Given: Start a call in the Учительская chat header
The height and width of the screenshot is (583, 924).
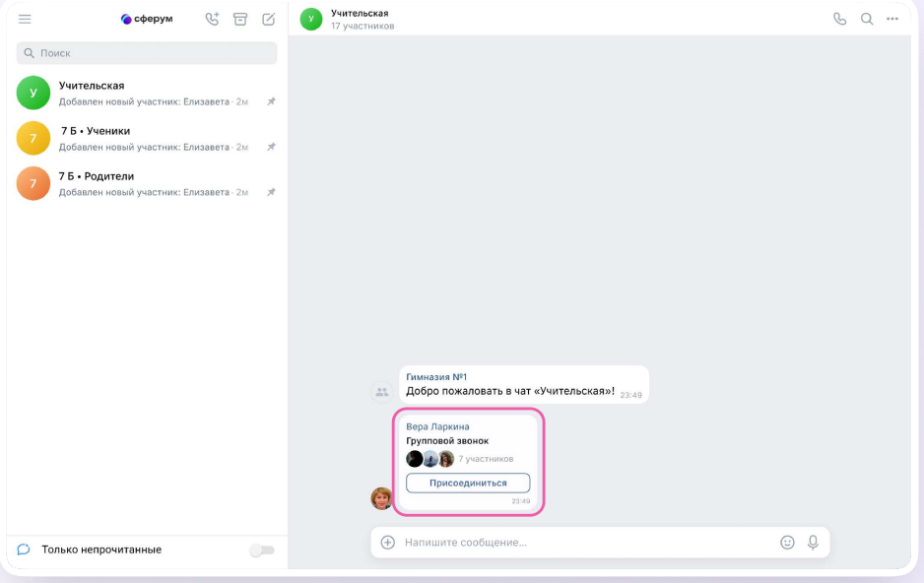Looking at the screenshot, I should (x=839, y=19).
